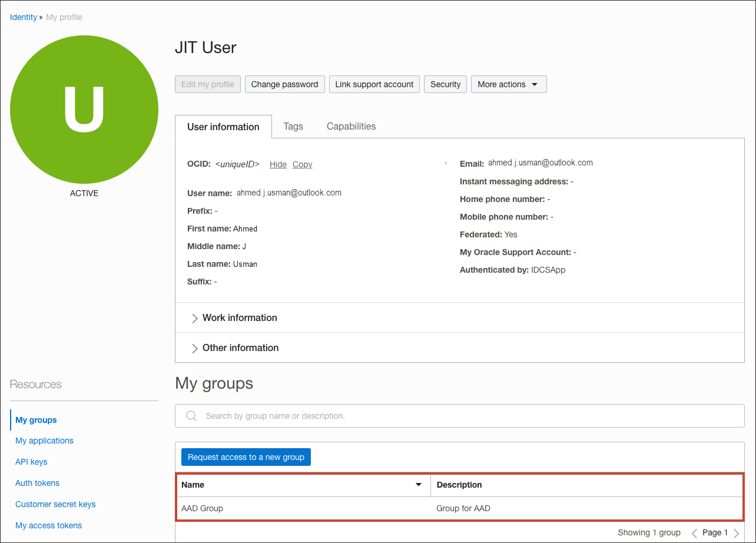Viewport: 756px width, 543px height.
Task: Click the Security button
Action: tap(445, 84)
